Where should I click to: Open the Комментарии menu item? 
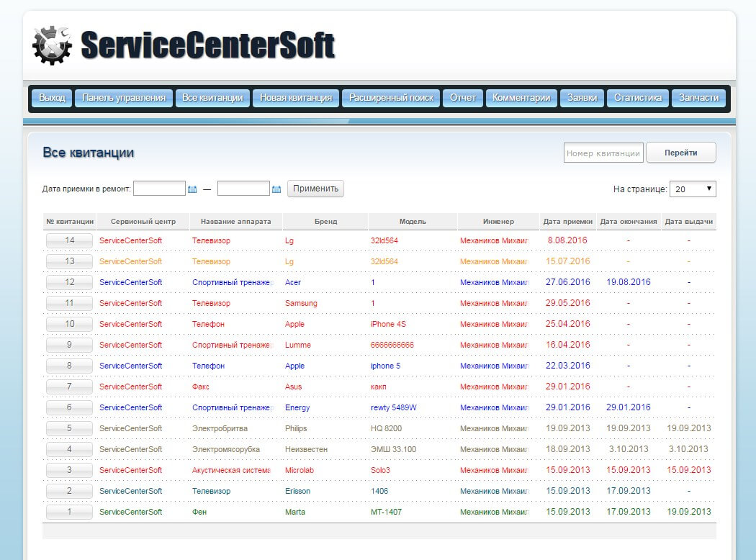point(521,98)
